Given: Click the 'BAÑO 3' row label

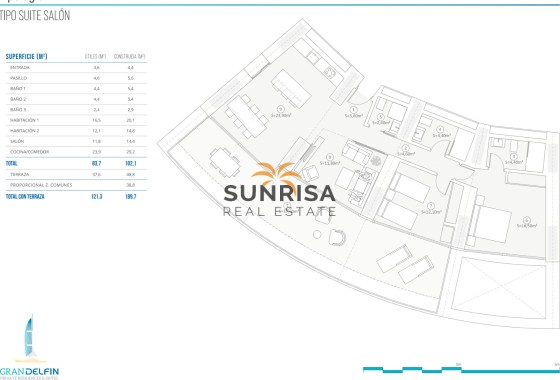Looking at the screenshot, I should click(x=18, y=110).
